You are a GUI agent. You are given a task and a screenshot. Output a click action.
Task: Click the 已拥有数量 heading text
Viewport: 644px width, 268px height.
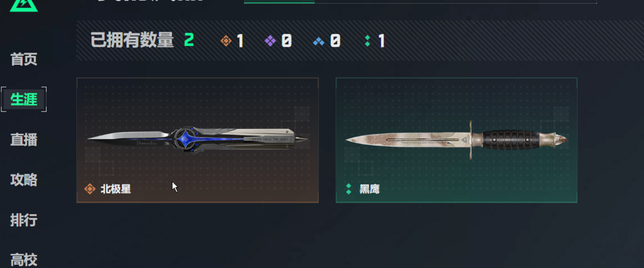[132, 40]
